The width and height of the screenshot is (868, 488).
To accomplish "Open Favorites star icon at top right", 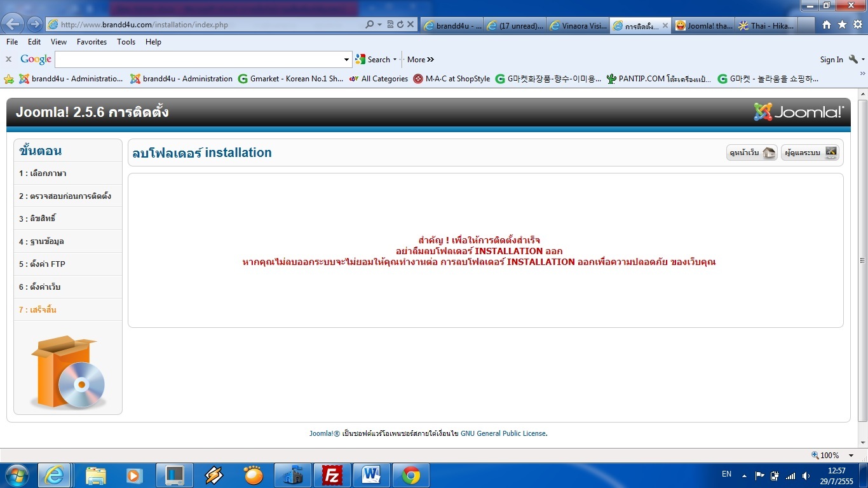I will (x=842, y=25).
